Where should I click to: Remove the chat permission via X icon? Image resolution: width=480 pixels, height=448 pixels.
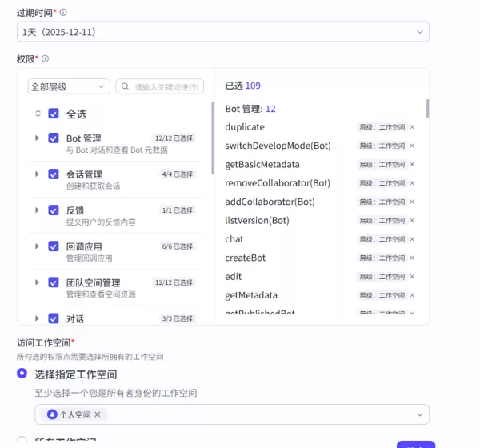tap(413, 239)
